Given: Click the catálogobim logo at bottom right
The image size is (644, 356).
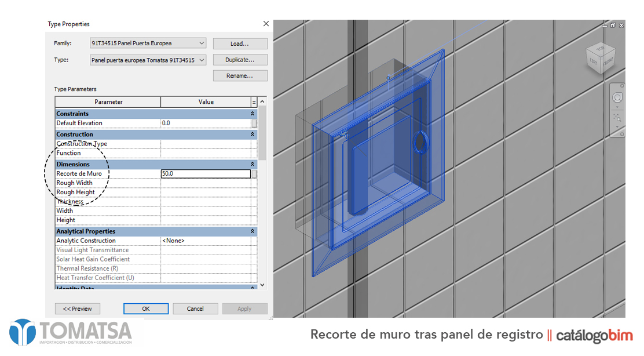Looking at the screenshot, I should tap(595, 335).
